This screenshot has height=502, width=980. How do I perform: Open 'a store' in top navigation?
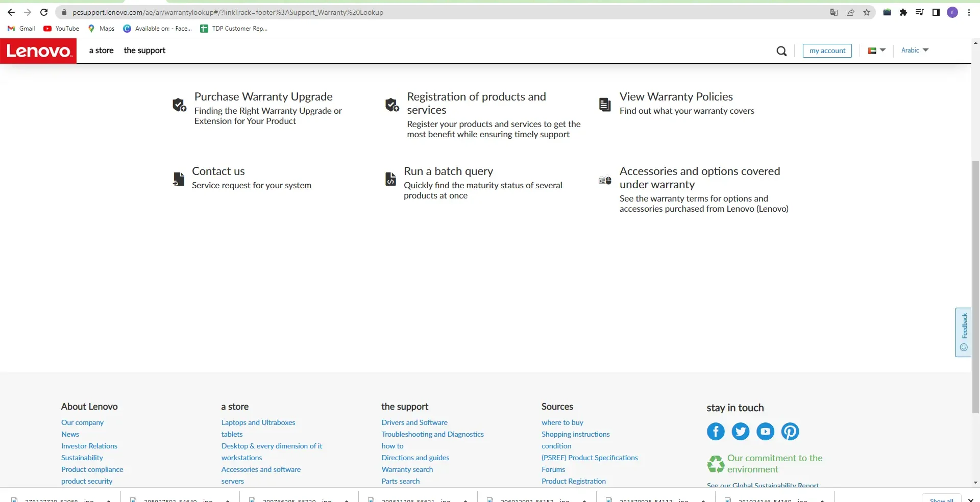tap(101, 51)
